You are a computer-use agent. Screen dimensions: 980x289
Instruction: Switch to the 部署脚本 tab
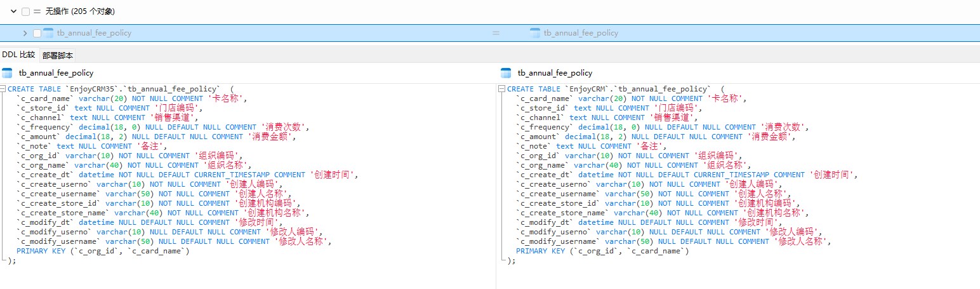click(58, 55)
